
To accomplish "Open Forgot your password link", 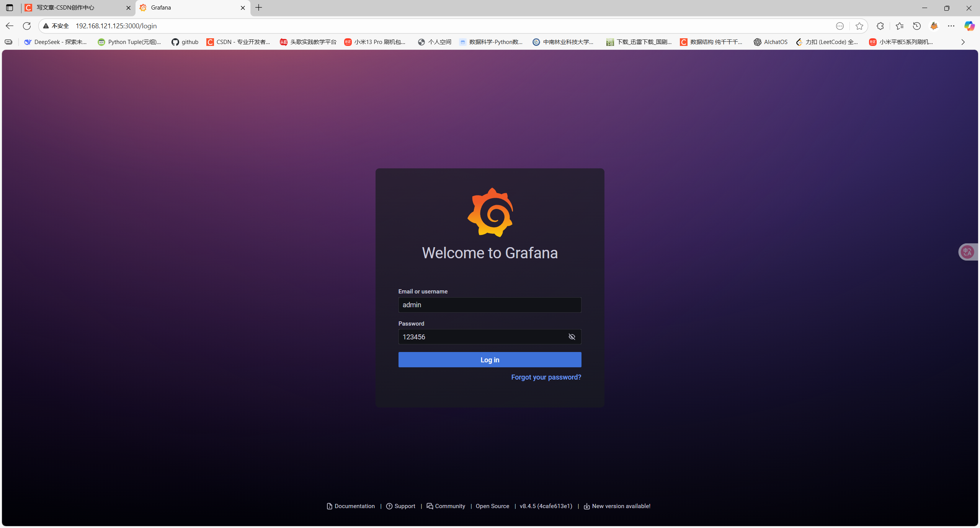I will [546, 377].
